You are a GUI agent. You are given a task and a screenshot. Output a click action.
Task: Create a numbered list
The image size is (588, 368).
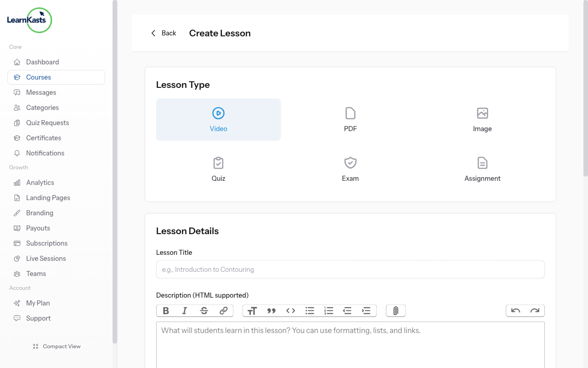(328, 310)
